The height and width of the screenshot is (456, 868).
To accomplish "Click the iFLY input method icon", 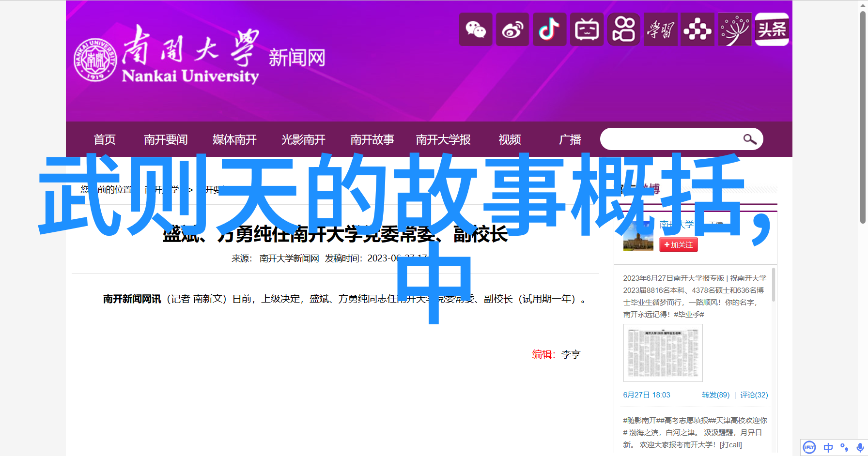I will pos(809,447).
